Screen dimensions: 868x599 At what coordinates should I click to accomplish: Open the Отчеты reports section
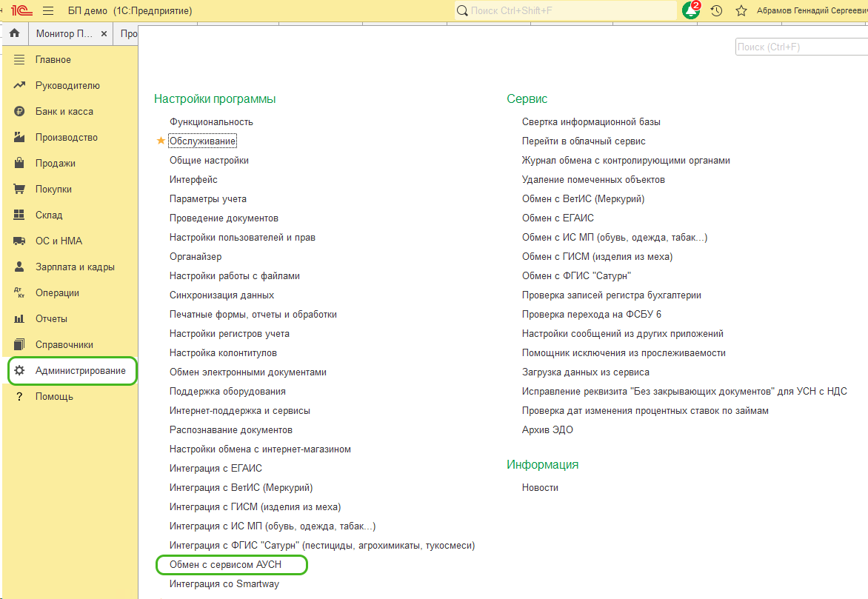point(51,318)
